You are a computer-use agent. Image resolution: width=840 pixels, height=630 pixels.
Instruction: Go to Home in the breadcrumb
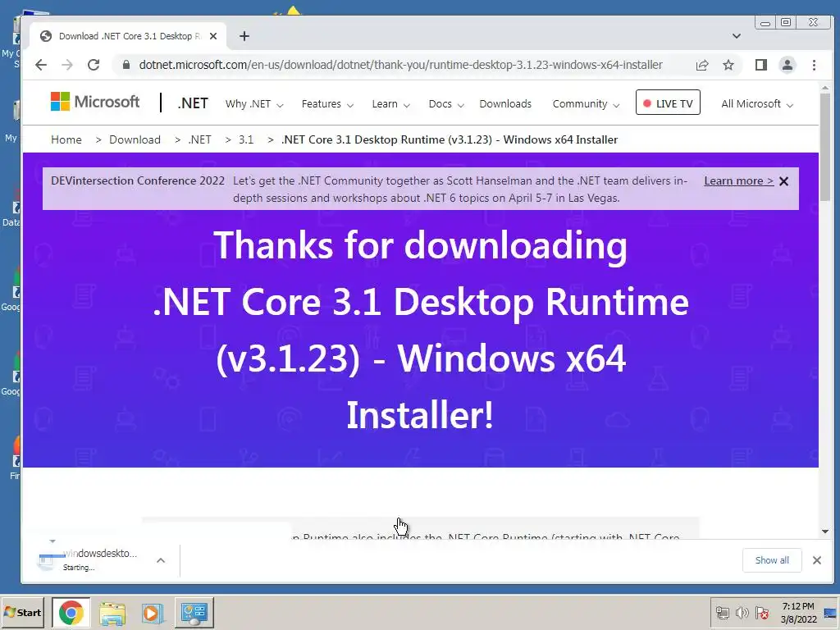click(66, 139)
